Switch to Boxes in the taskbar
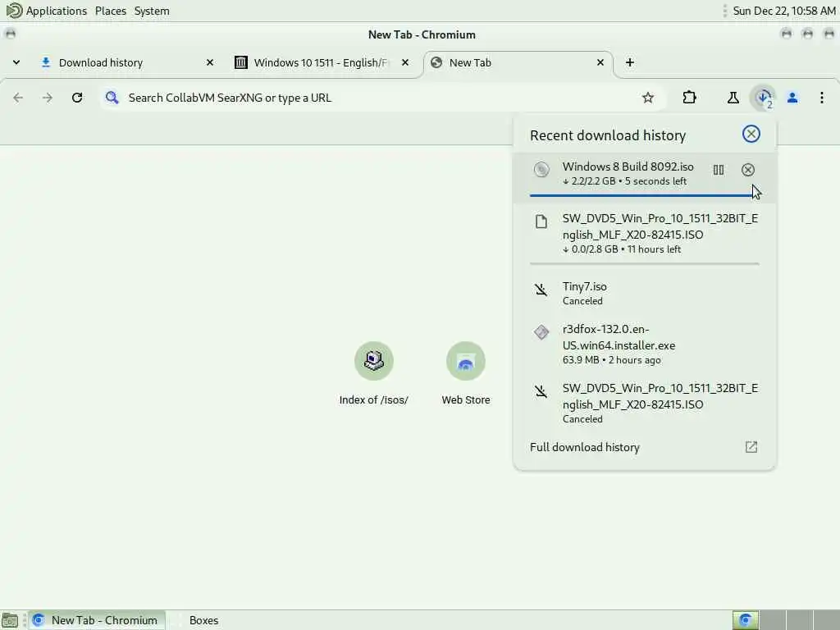840x630 pixels. 203,620
